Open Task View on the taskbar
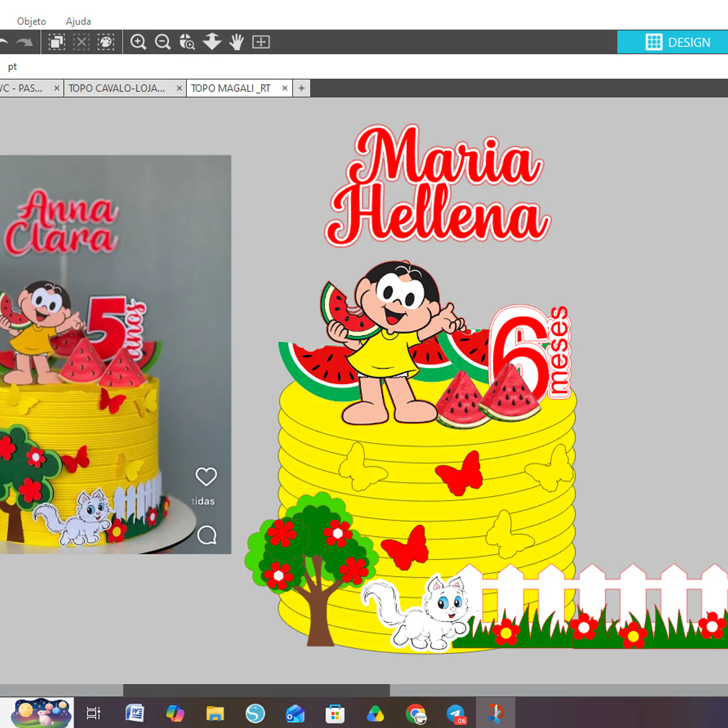The width and height of the screenshot is (728, 728). 93,713
